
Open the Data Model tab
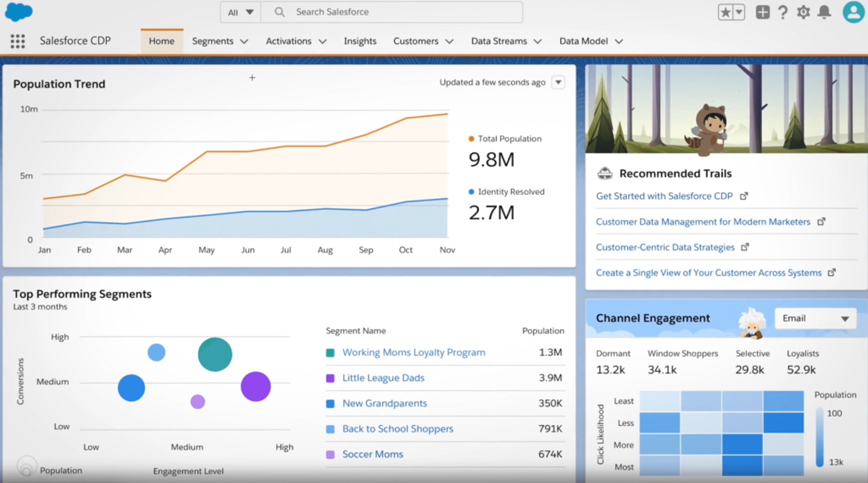point(584,41)
